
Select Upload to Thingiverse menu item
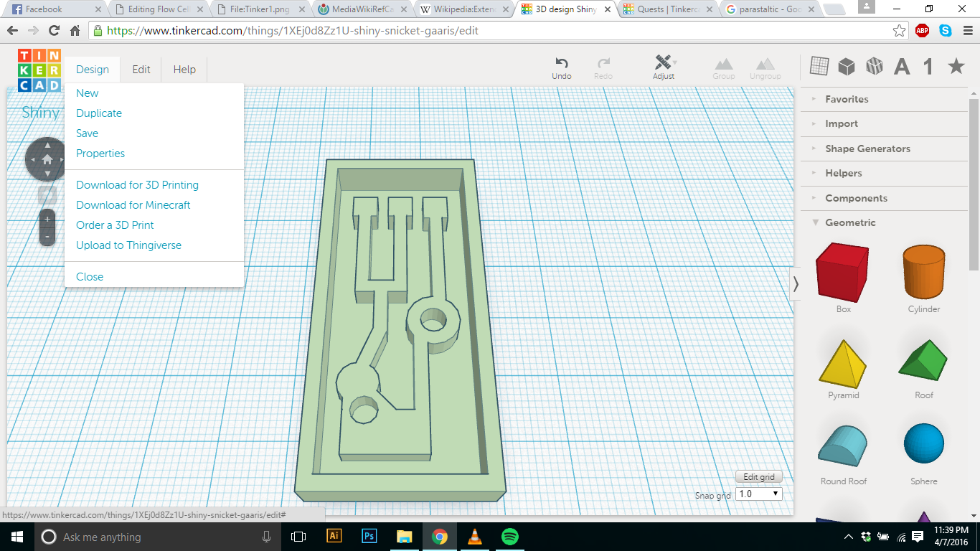coord(128,245)
